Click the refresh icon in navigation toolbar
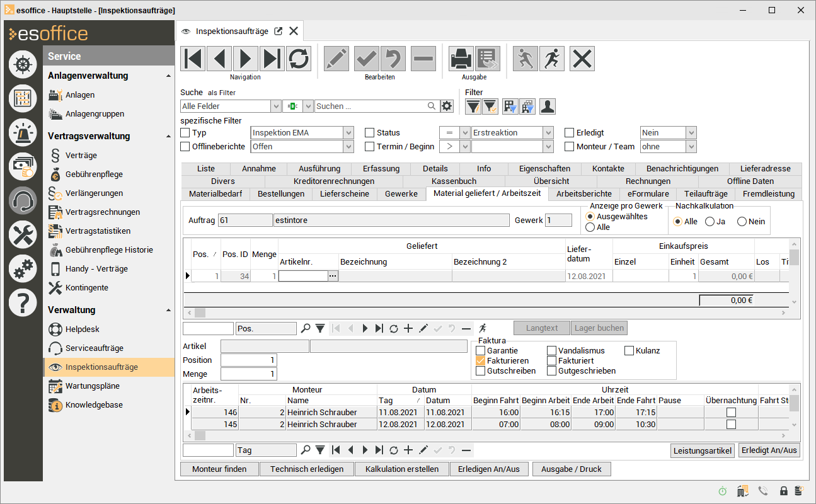Image resolution: width=816 pixels, height=504 pixels. 299,59
